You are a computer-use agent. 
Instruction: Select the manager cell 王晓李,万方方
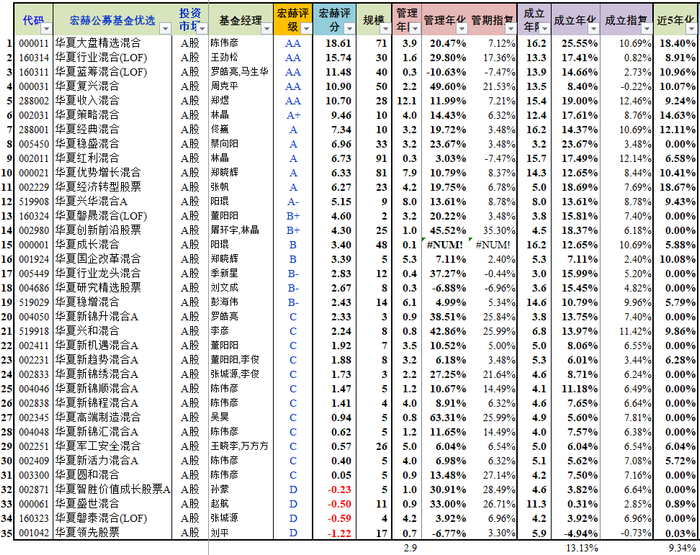point(241,447)
